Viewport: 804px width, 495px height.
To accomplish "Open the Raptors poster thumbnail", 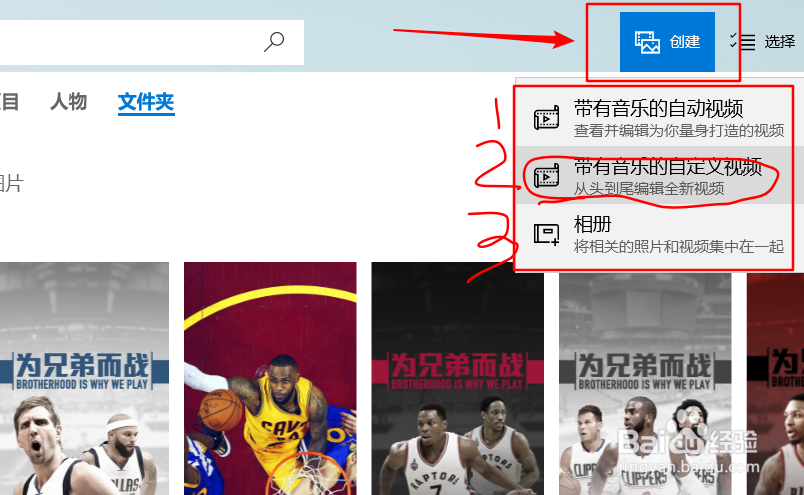I will pos(457,379).
